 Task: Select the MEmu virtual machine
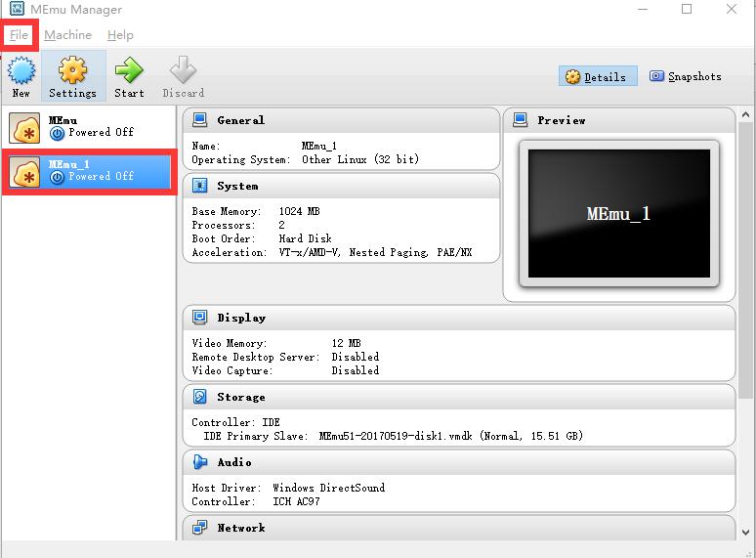coord(88,127)
